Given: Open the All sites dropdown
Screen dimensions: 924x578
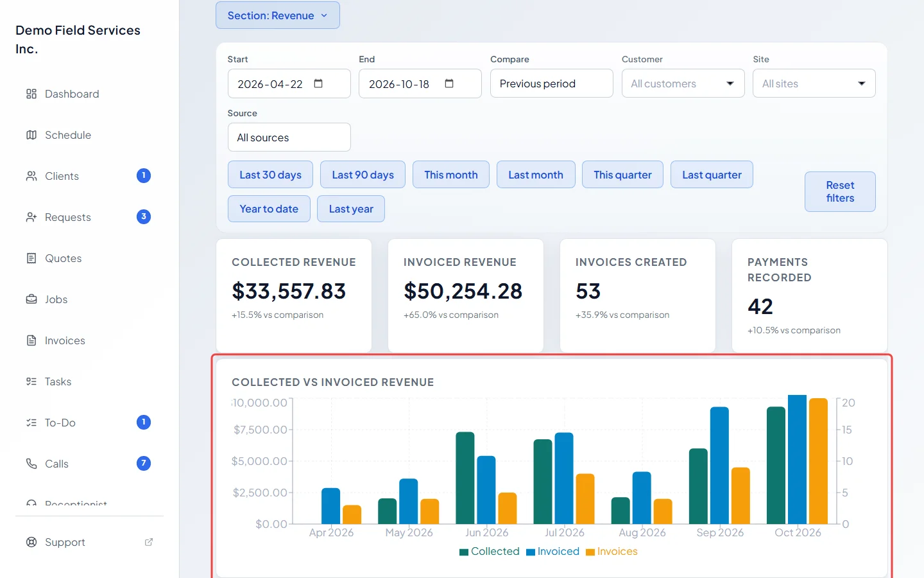Looking at the screenshot, I should [x=814, y=83].
